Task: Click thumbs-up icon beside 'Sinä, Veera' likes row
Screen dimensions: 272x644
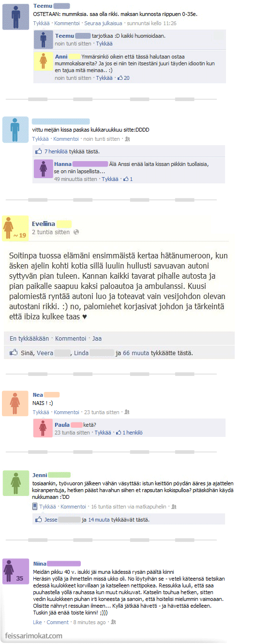Action: coord(14,353)
